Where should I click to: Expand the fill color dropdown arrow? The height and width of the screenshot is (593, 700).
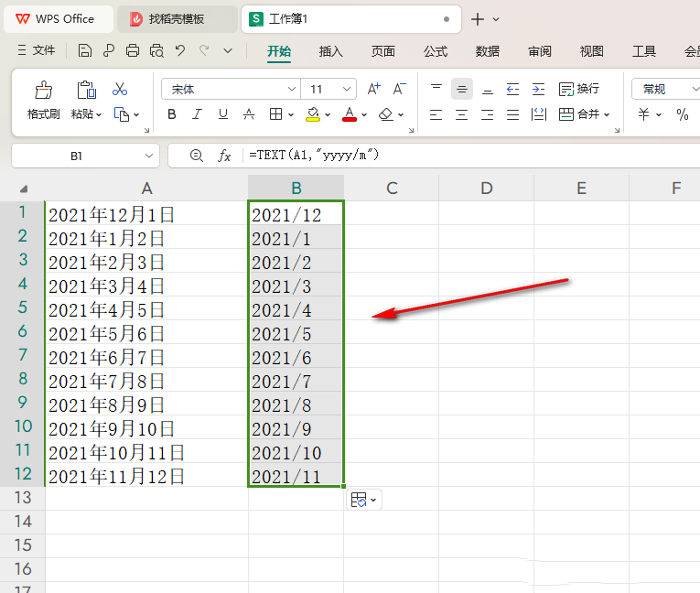point(328,115)
